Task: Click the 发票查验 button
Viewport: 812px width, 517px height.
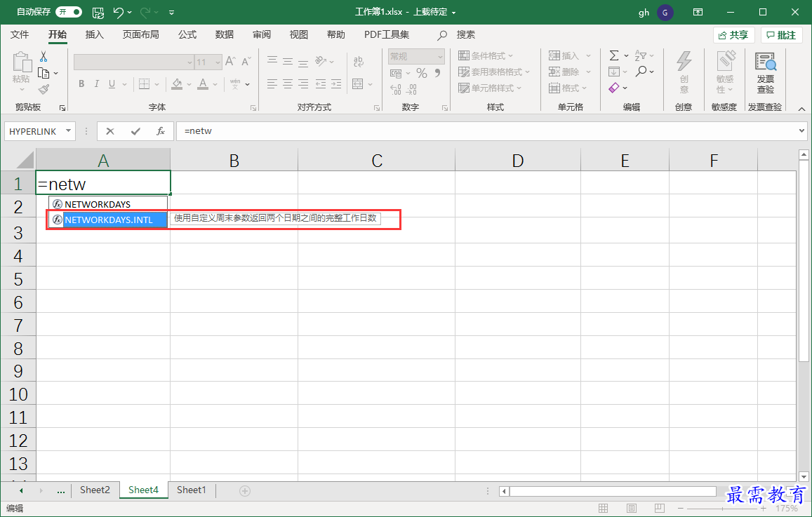Action: [766, 74]
